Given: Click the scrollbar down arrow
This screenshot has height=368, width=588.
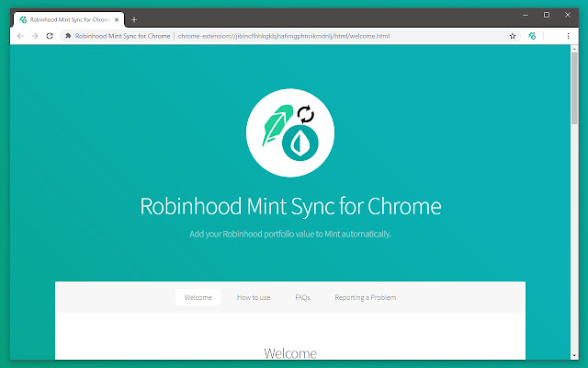Looking at the screenshot, I should point(574,355).
